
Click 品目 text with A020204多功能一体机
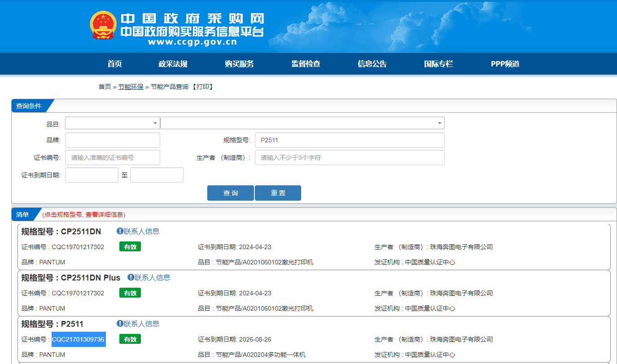point(252,355)
